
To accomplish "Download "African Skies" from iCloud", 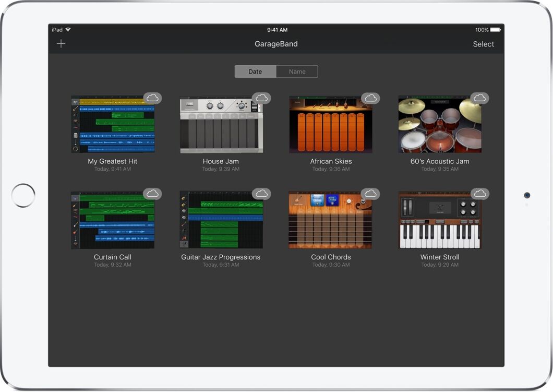I will tap(371, 98).
